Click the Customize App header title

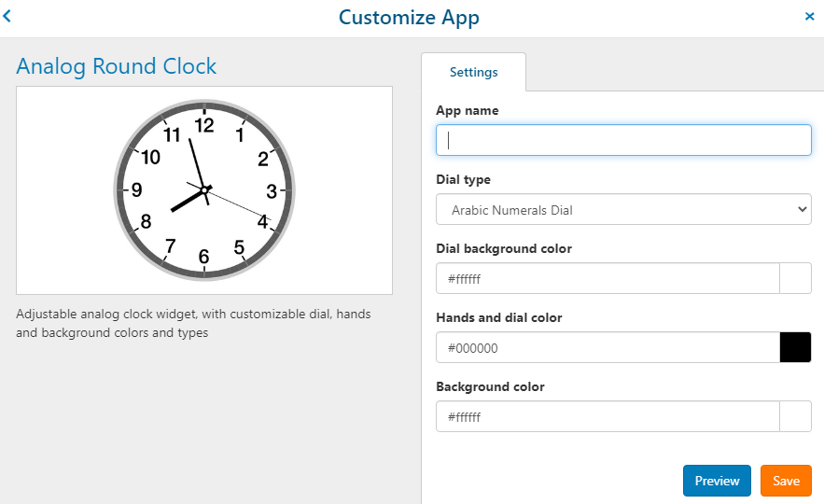(x=409, y=18)
